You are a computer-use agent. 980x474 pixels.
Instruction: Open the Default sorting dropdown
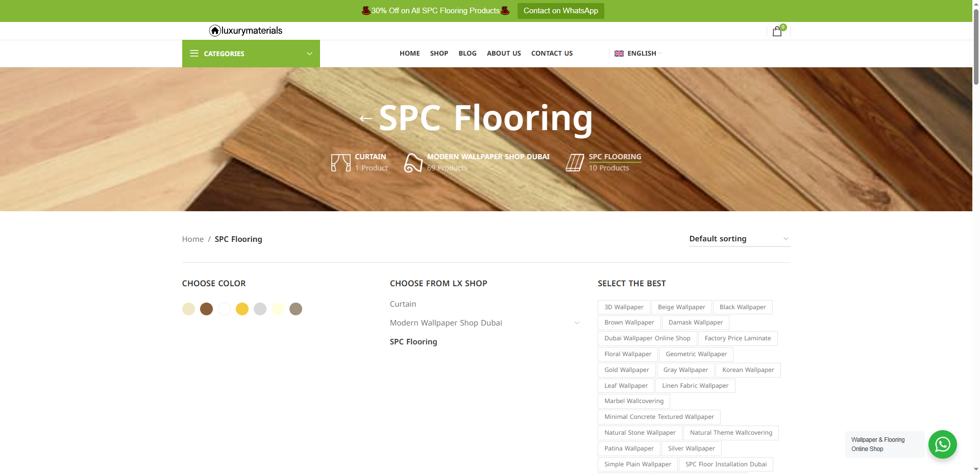pyautogui.click(x=739, y=238)
